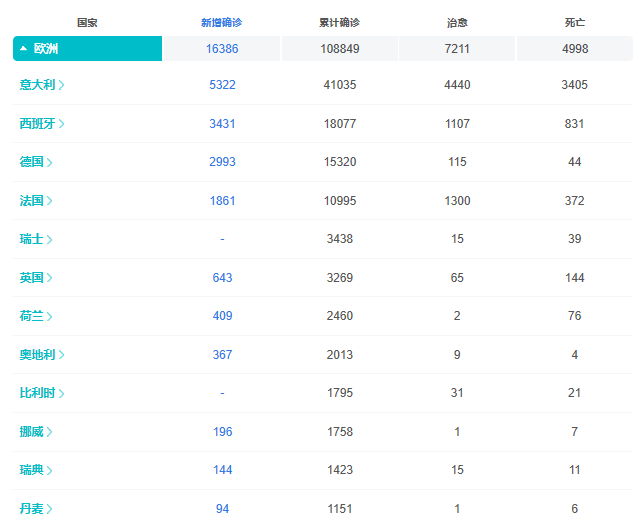643x516 pixels.
Task: Select 荷兰 new cases 409
Action: coord(222,316)
